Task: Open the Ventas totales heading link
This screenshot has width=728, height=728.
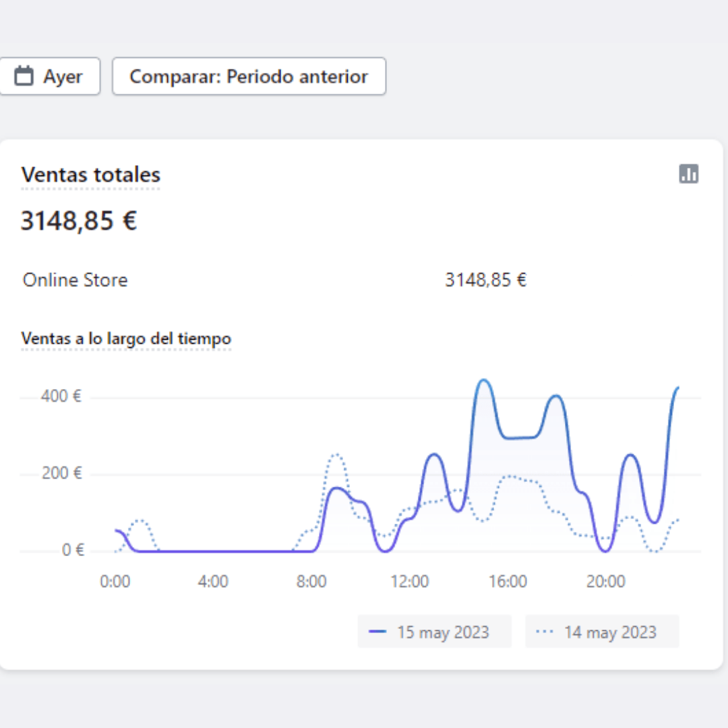Action: (x=90, y=175)
